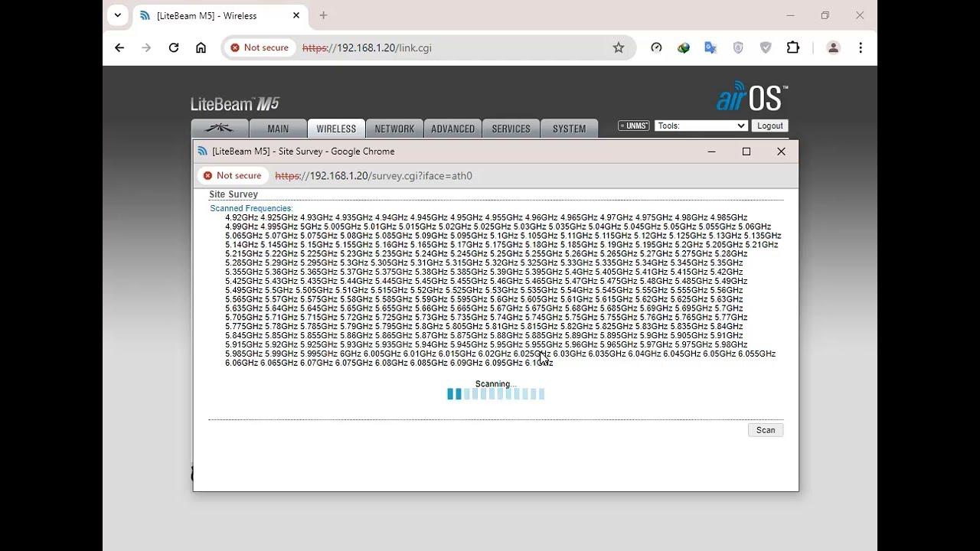Open the gray checkmark shield extension
Viewport: 980px width, 551px height.
coord(766,47)
